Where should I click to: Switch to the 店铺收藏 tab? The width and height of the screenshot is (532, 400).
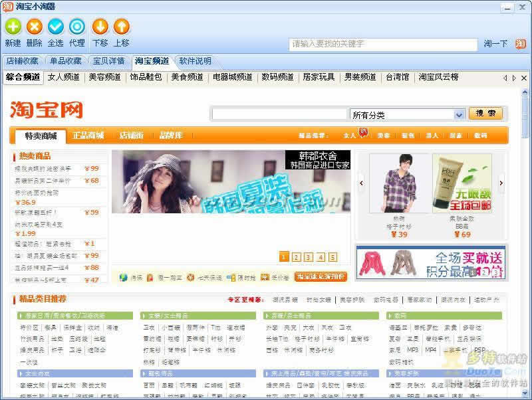22,61
